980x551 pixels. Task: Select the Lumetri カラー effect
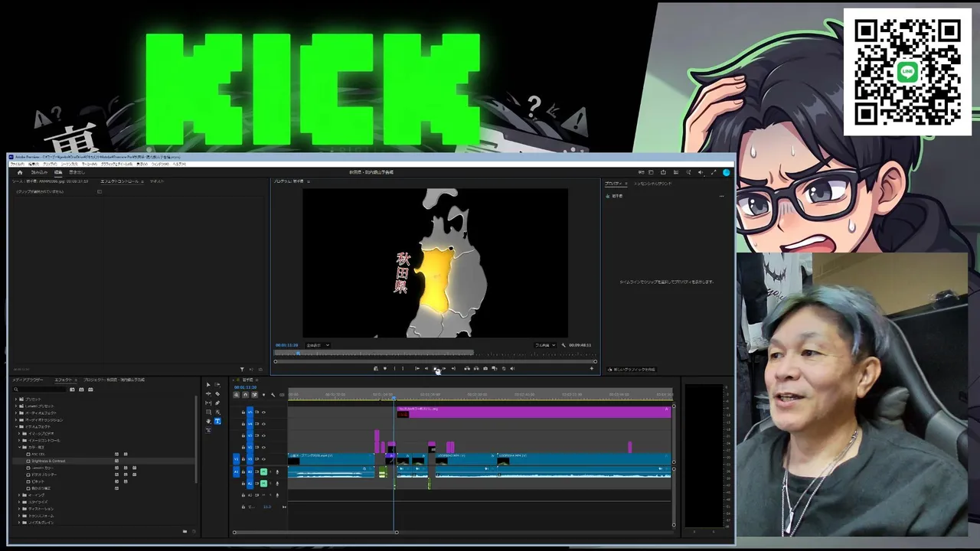[42, 468]
